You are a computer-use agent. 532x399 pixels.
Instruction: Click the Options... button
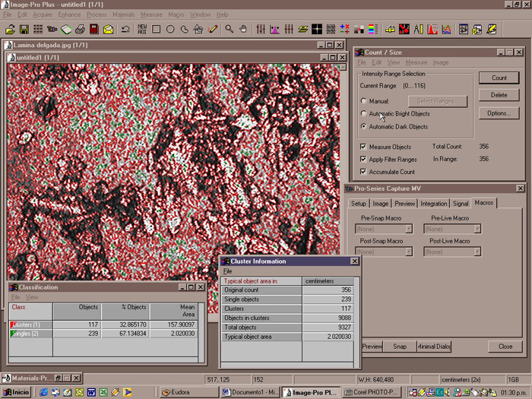(499, 113)
